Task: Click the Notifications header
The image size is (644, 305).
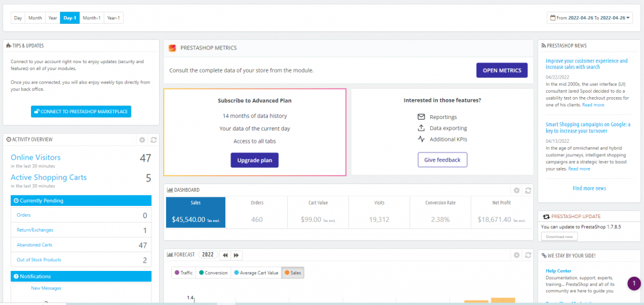Action: coord(81,276)
